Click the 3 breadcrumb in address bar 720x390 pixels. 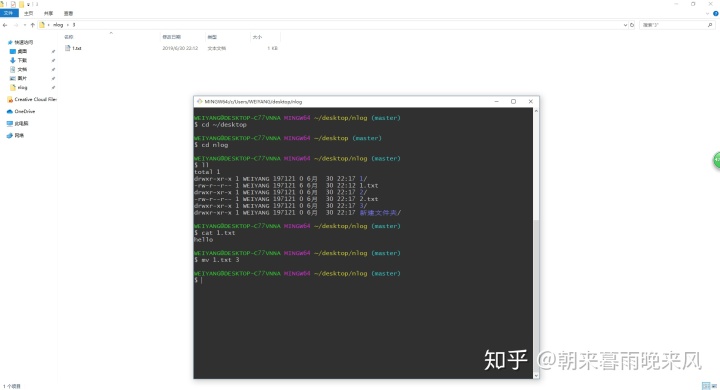(x=73, y=25)
